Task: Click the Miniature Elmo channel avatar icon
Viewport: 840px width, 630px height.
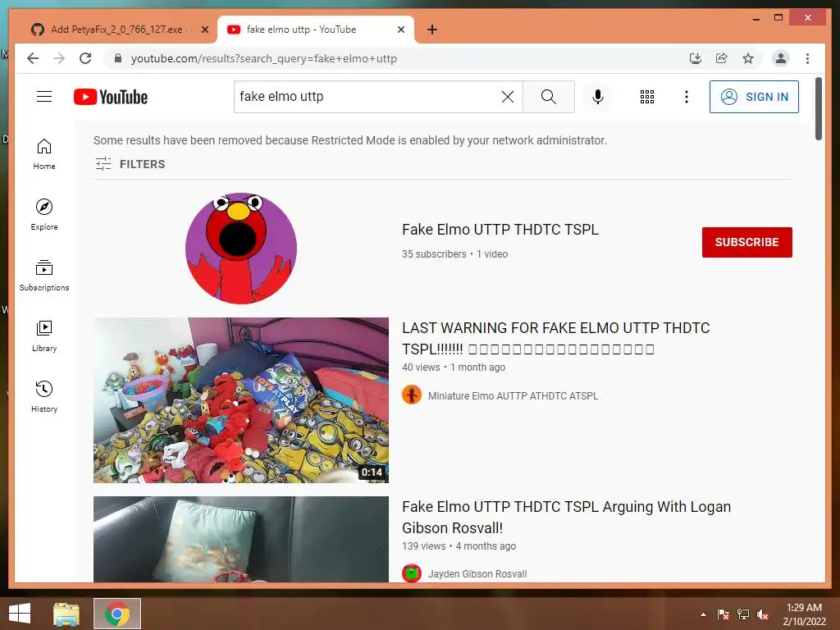Action: [x=412, y=395]
